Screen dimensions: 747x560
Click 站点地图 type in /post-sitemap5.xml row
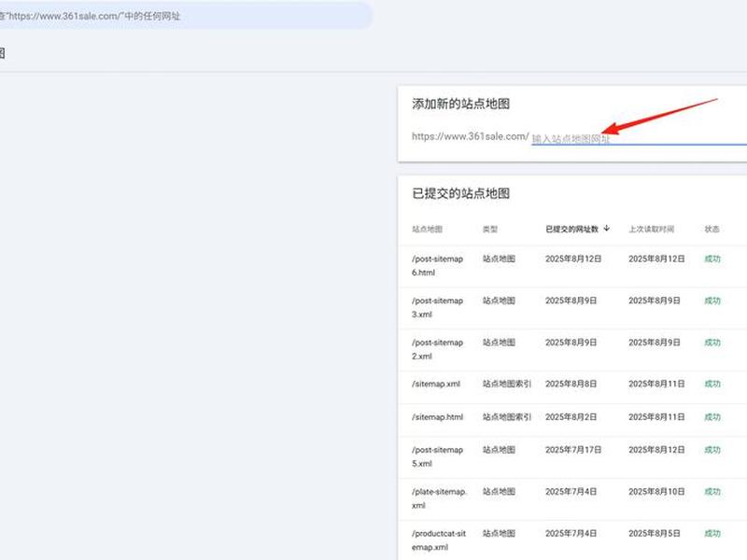[x=499, y=450]
